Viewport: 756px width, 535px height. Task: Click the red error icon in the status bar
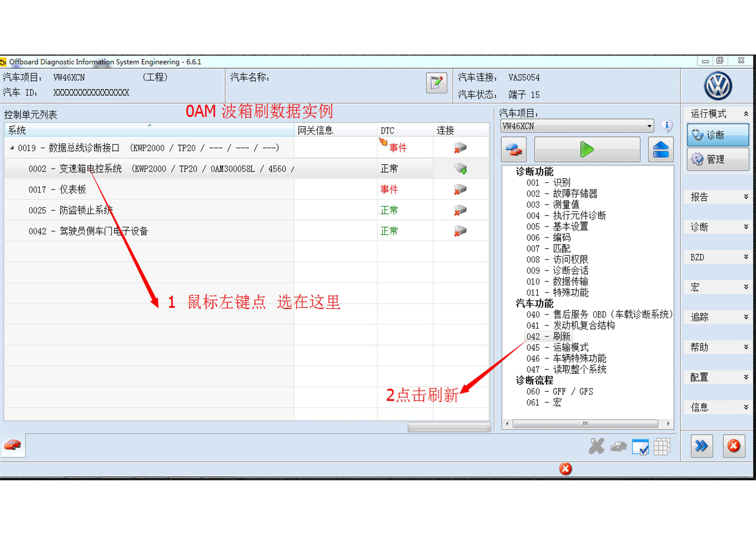coord(565,469)
